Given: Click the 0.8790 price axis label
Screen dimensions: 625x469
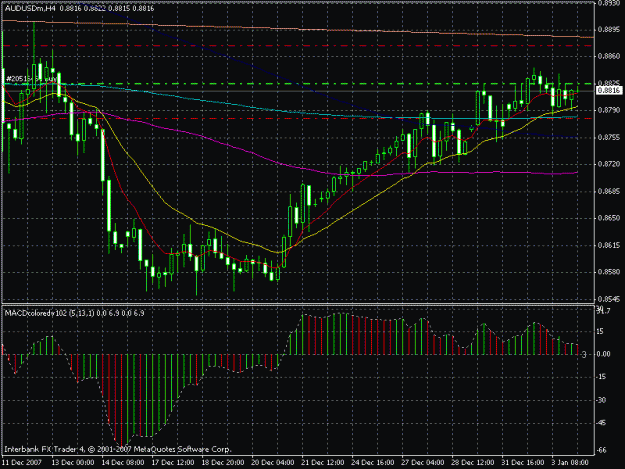Looking at the screenshot, I should [609, 110].
